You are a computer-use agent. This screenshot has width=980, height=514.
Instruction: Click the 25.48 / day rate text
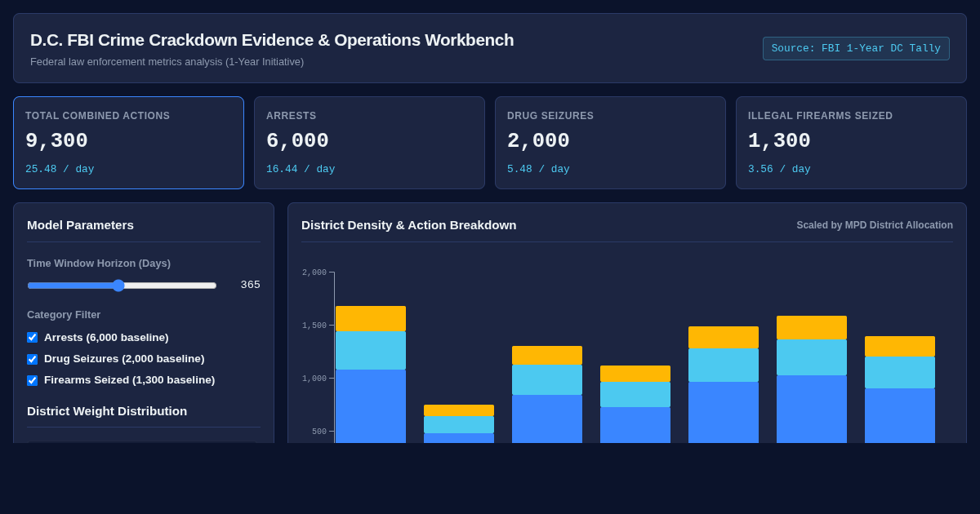point(60,170)
